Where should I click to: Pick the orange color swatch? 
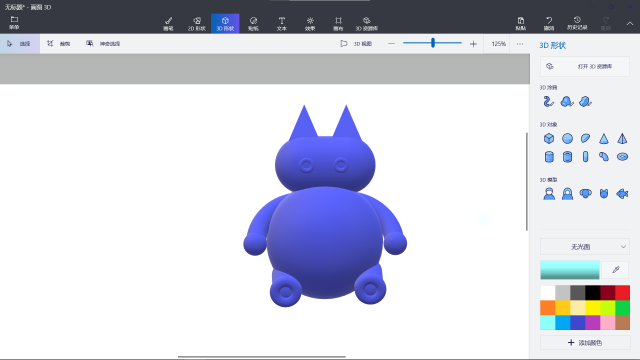[548, 308]
